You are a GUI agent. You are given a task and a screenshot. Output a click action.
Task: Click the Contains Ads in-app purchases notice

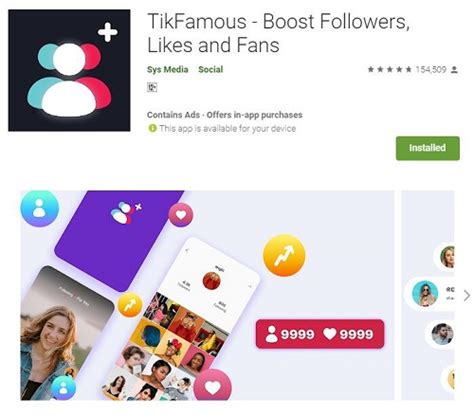click(225, 115)
